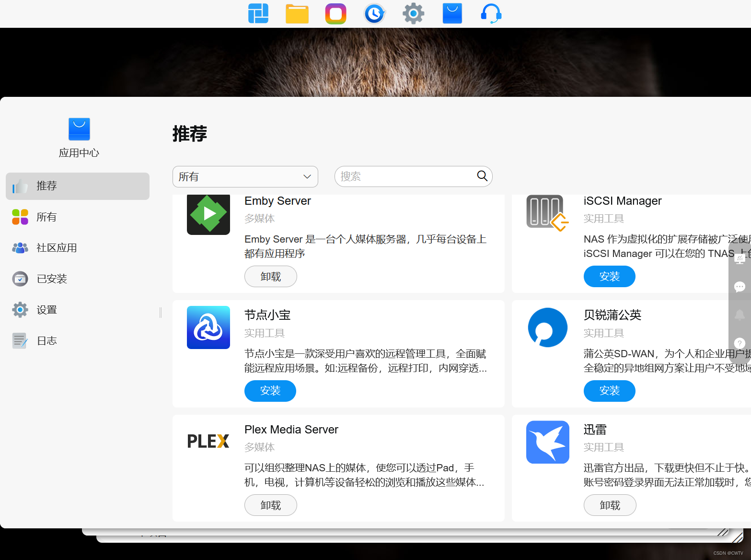Image resolution: width=751 pixels, height=560 pixels.
Task: Select 所有 in the sidebar
Action: click(78, 217)
